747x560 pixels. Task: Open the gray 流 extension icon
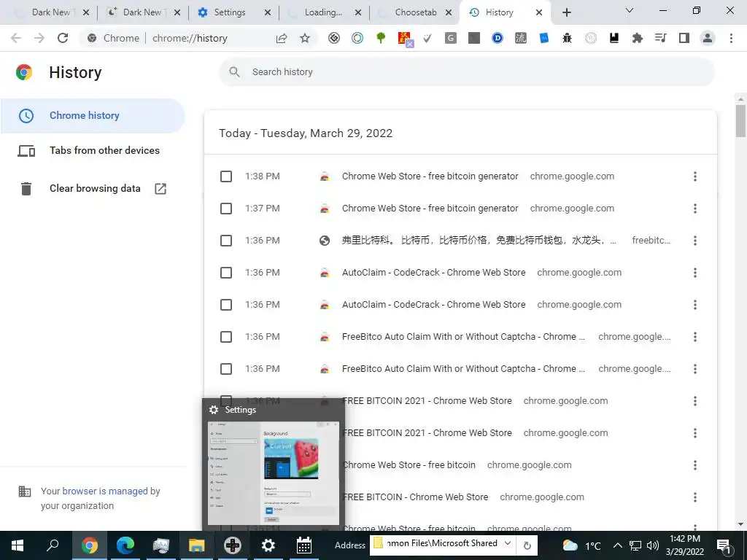pyautogui.click(x=521, y=38)
